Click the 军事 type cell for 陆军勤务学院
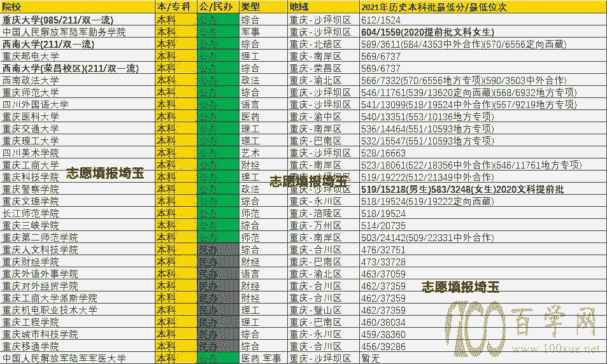Viewport: 607px width, 364px height. 263,32
